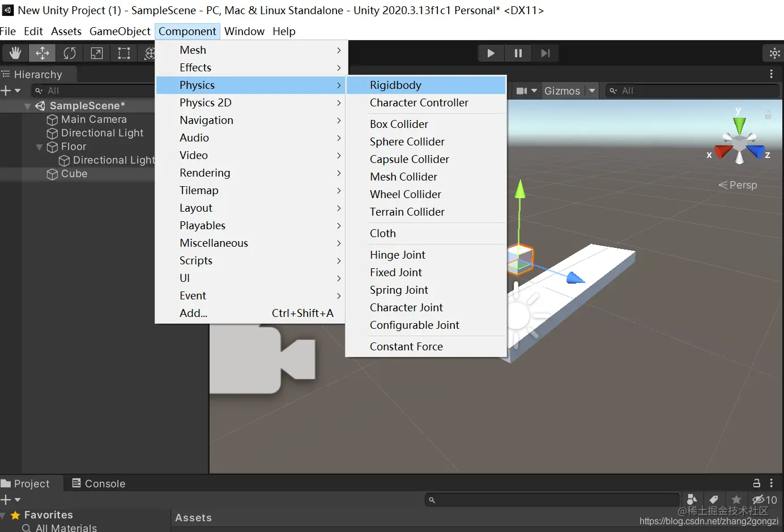Expand the Audio submenu

251,138
